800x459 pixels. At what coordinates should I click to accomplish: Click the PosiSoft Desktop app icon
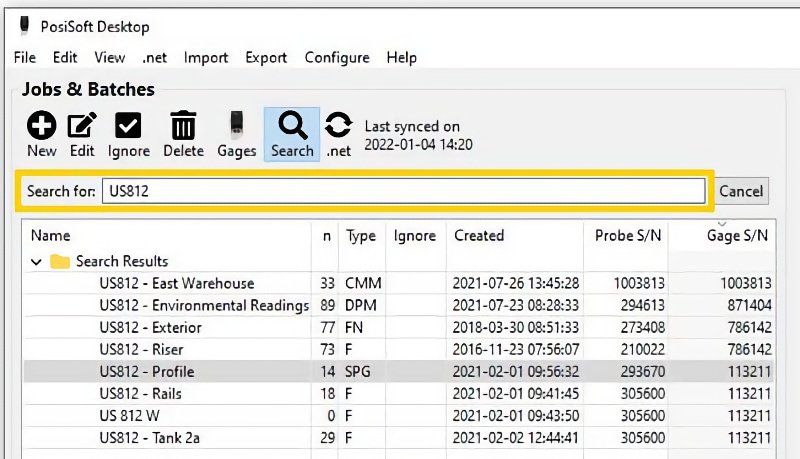pyautogui.click(x=24, y=26)
